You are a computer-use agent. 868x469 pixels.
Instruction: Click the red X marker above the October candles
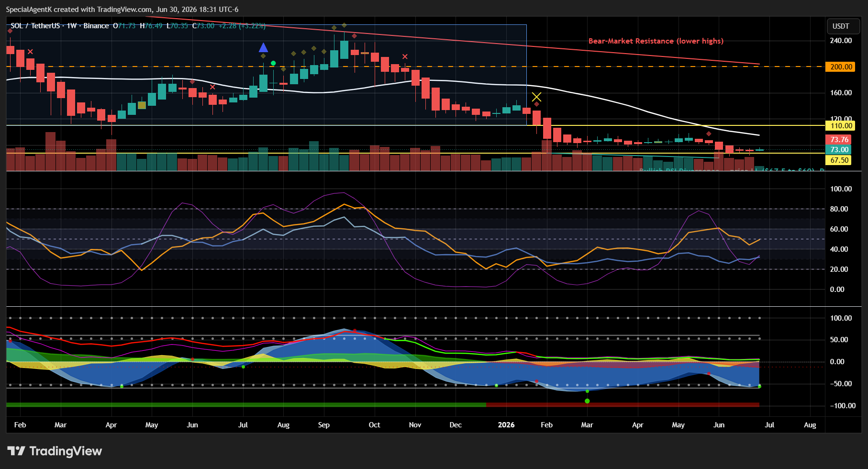pyautogui.click(x=405, y=56)
